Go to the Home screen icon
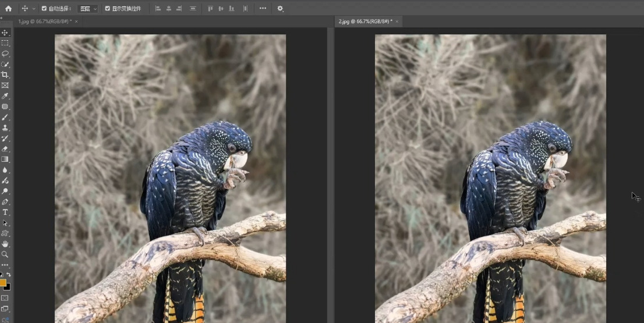The width and height of the screenshot is (644, 323). pyautogui.click(x=8, y=8)
